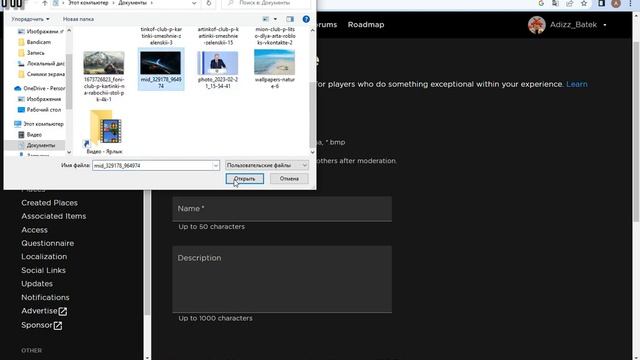Open Notifications in sidebar
Screen dimensions: 640x360
click(45, 298)
